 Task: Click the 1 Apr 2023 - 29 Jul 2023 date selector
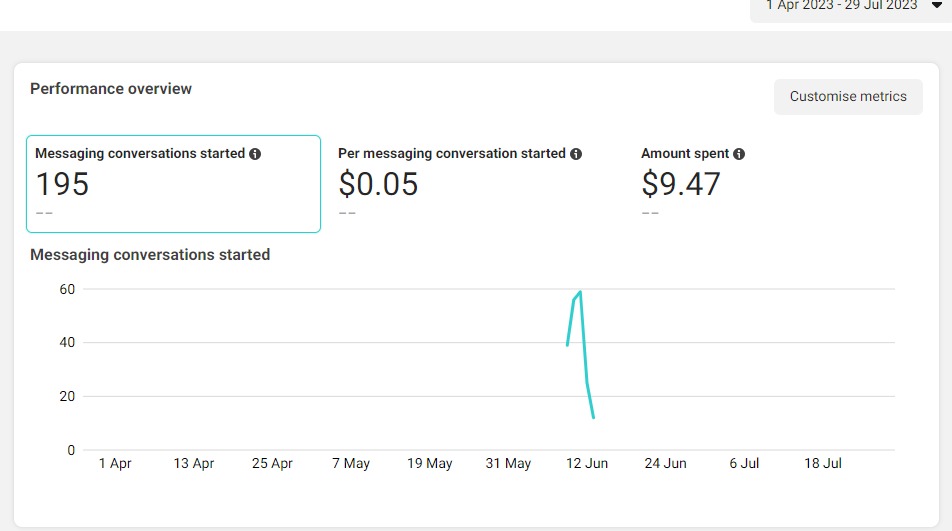click(x=851, y=7)
